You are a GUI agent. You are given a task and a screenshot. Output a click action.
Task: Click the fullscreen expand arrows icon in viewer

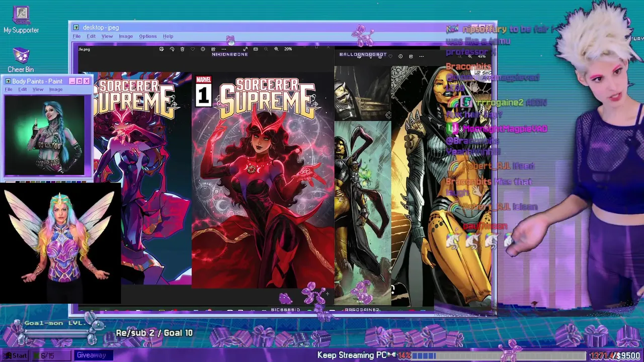click(246, 49)
